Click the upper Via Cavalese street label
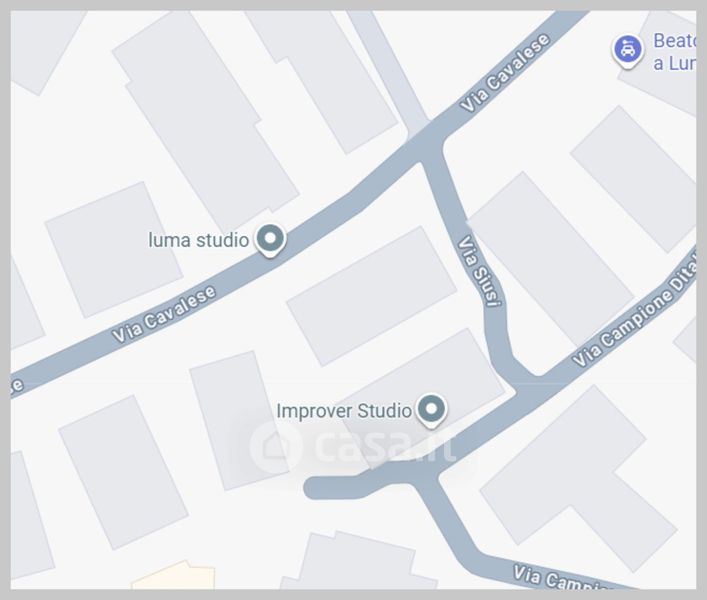 point(505,73)
